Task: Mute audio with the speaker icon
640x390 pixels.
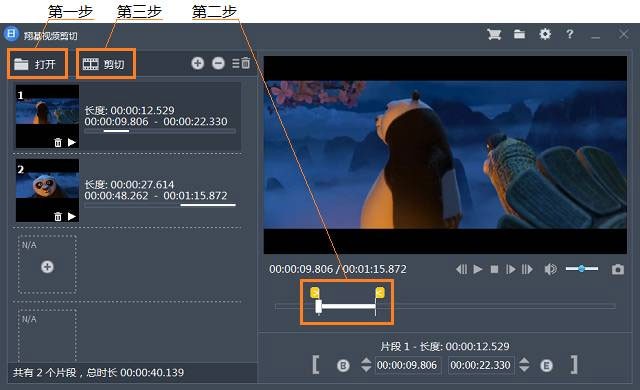Action: point(550,269)
